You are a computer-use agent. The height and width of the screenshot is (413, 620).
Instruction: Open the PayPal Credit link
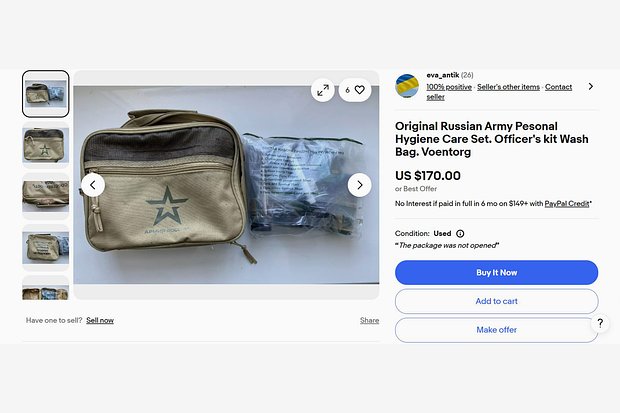(x=567, y=203)
